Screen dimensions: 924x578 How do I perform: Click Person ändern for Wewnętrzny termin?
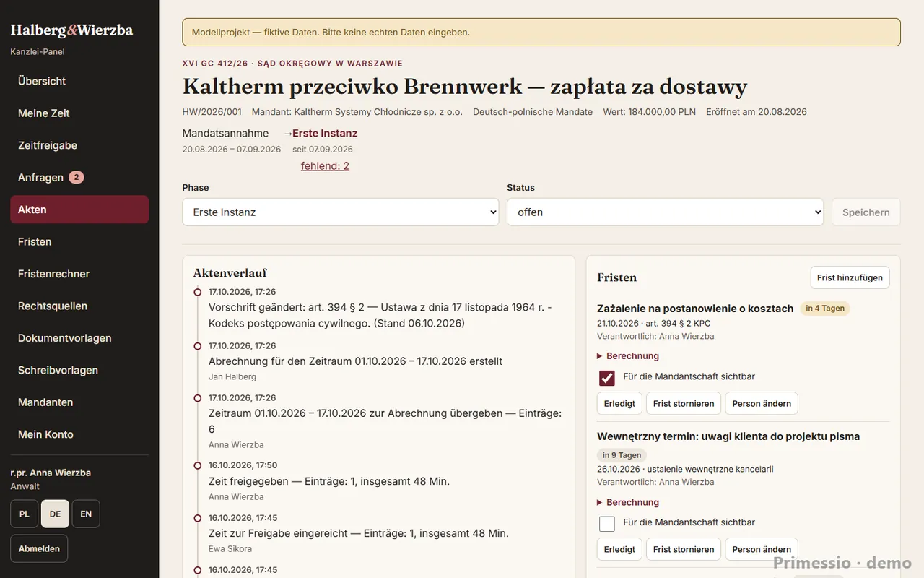[762, 549]
